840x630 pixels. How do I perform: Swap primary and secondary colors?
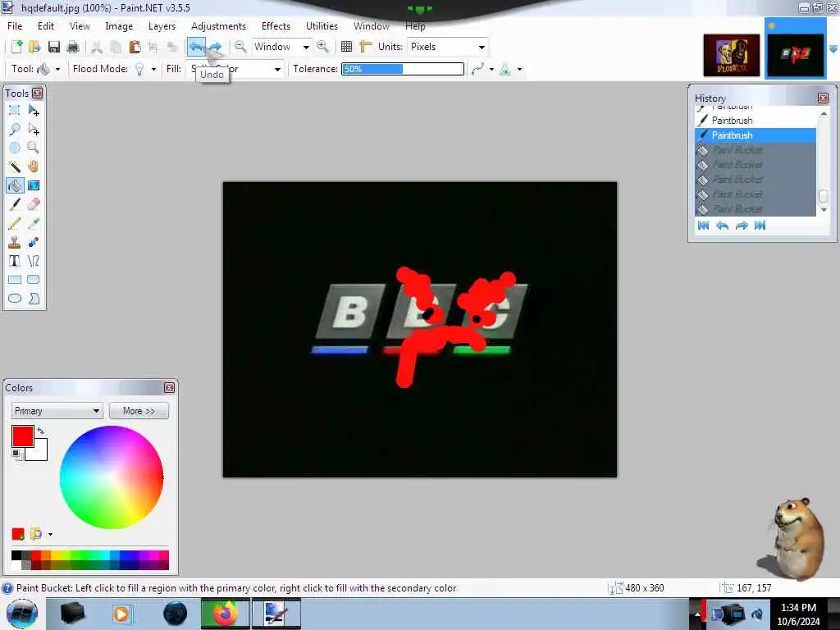point(41,431)
